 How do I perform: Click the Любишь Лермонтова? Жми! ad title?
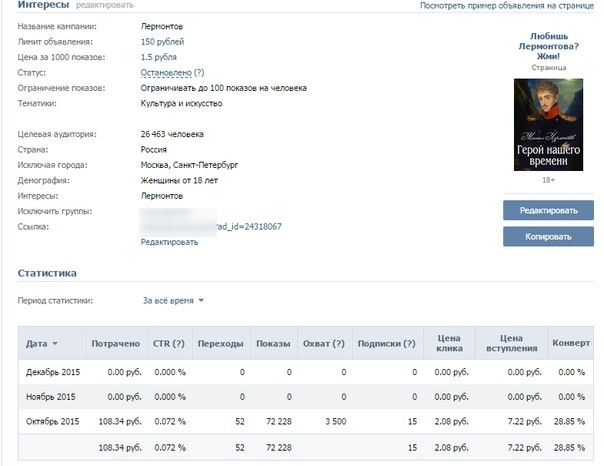(547, 46)
